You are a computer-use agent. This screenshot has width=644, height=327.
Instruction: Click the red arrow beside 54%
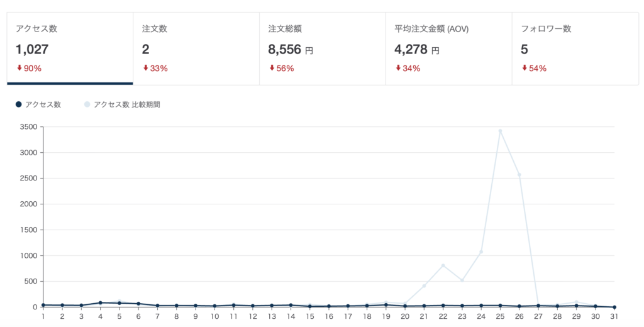click(x=525, y=68)
